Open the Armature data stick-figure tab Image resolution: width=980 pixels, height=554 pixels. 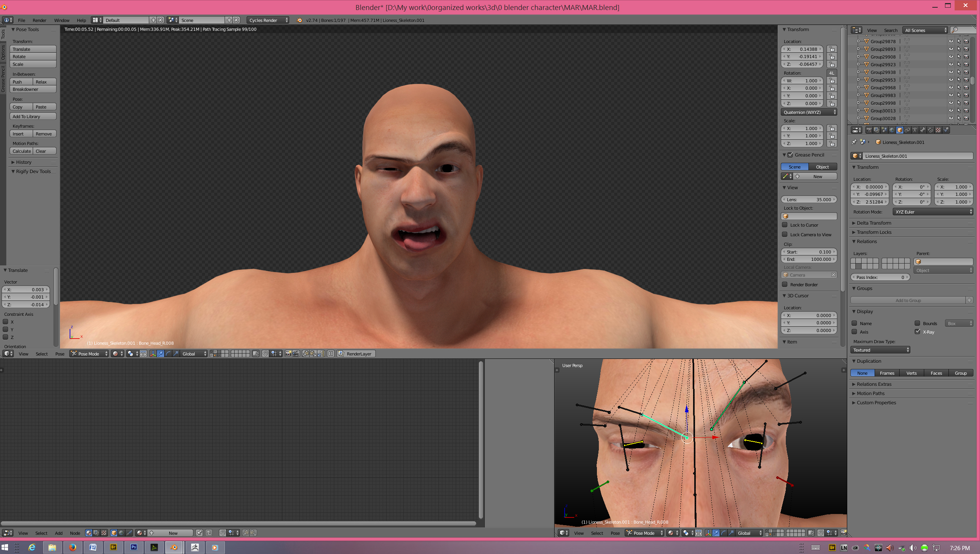pos(915,130)
